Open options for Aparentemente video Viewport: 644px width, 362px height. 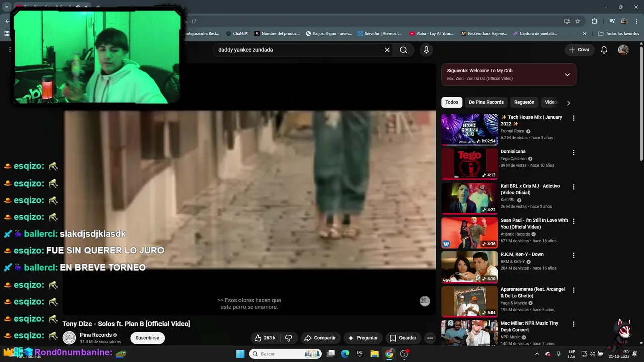[x=573, y=290]
